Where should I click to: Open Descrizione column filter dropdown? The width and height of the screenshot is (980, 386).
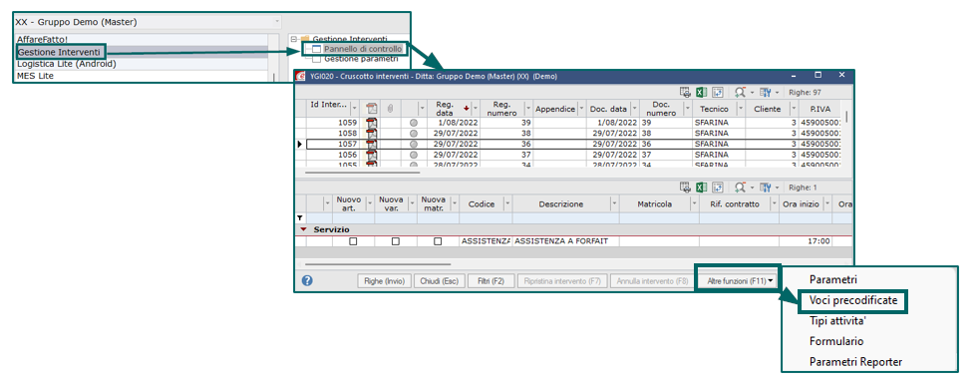[x=614, y=203]
